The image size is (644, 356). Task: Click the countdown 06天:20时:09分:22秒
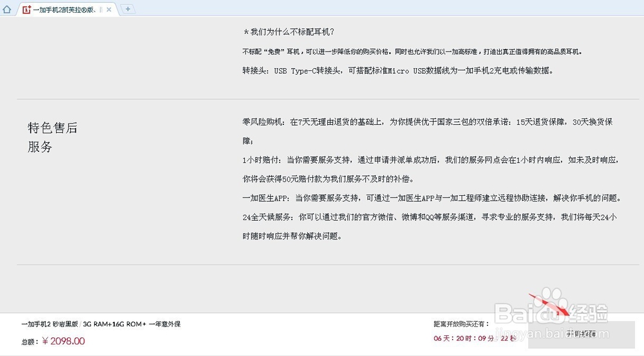(475, 339)
